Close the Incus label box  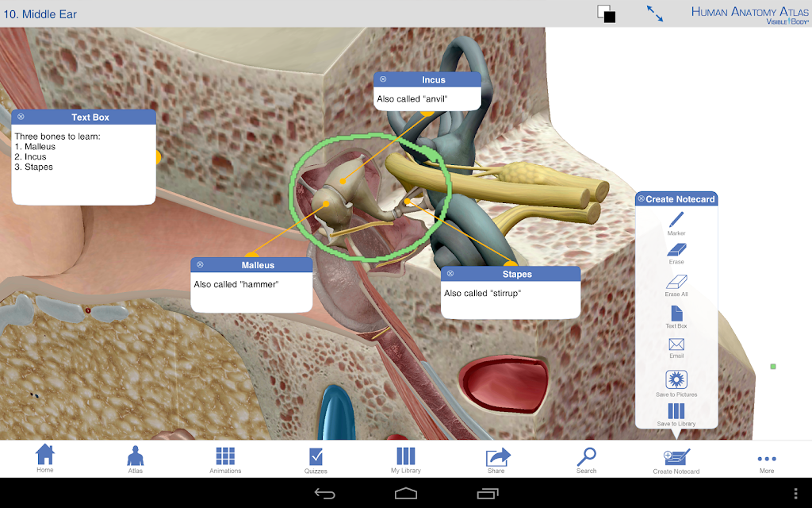(x=383, y=79)
